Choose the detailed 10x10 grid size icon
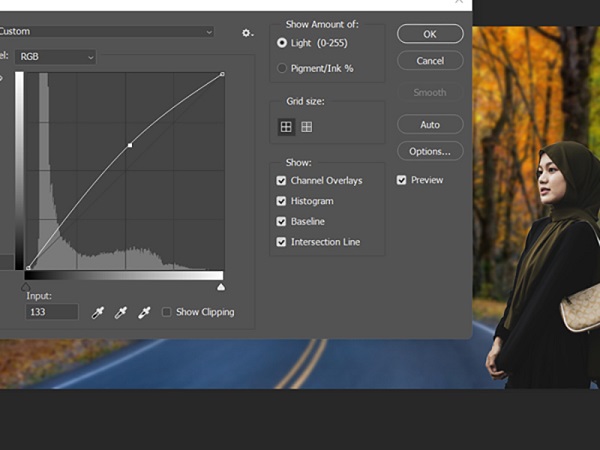Screen dimensions: 600x450 [x=307, y=127]
